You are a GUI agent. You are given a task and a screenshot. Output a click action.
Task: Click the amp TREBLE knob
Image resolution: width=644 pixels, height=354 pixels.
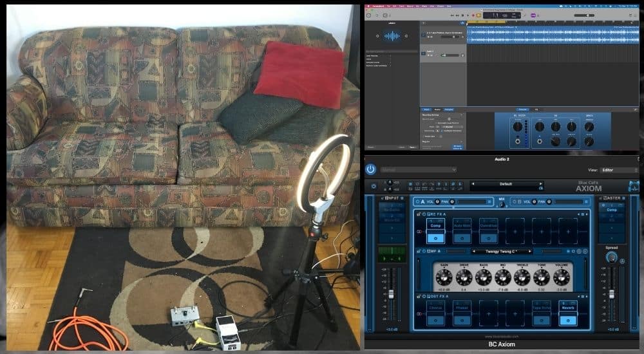point(522,277)
